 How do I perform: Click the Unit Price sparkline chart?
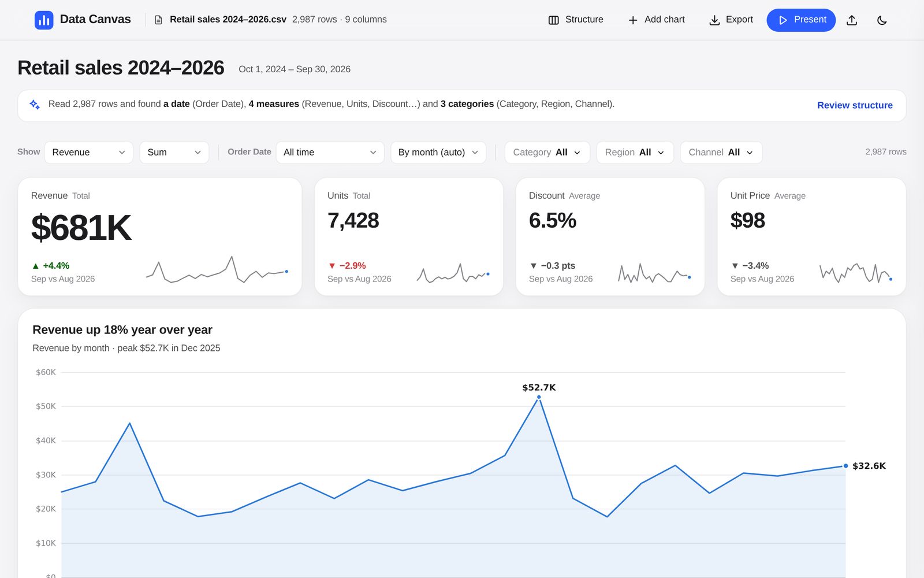(x=856, y=273)
